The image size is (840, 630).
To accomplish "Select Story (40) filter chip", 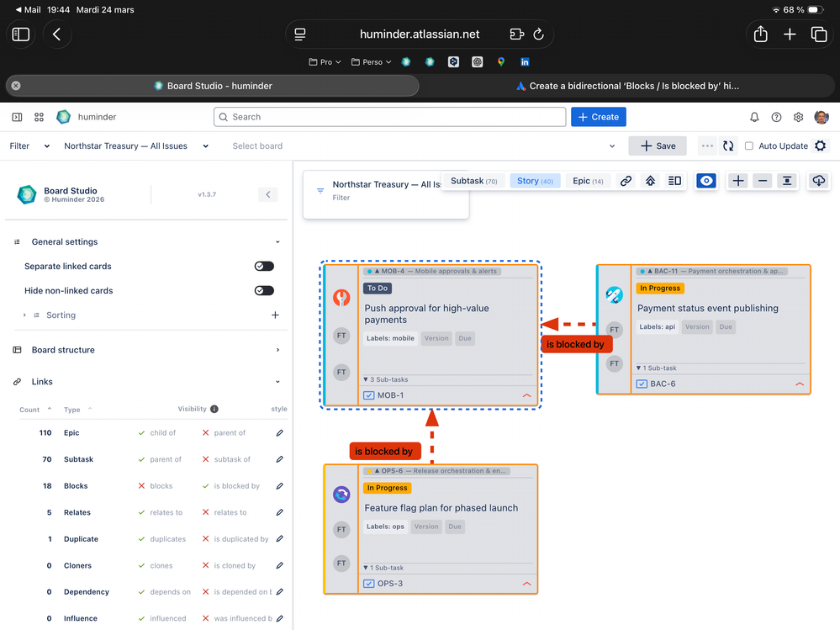I will pos(535,181).
